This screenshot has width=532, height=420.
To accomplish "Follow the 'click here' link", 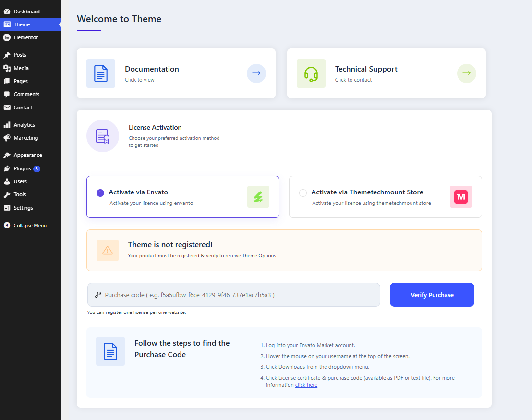I will [x=306, y=385].
